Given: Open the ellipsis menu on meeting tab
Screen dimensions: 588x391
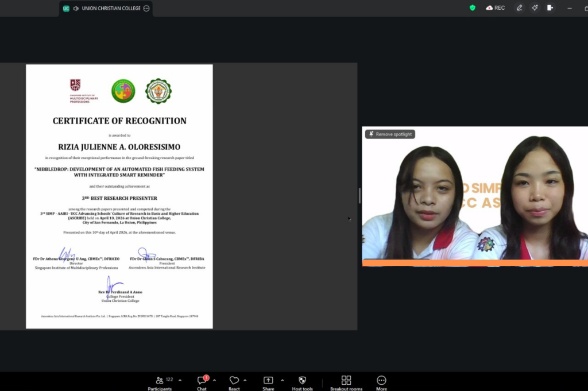Looking at the screenshot, I should [x=146, y=8].
